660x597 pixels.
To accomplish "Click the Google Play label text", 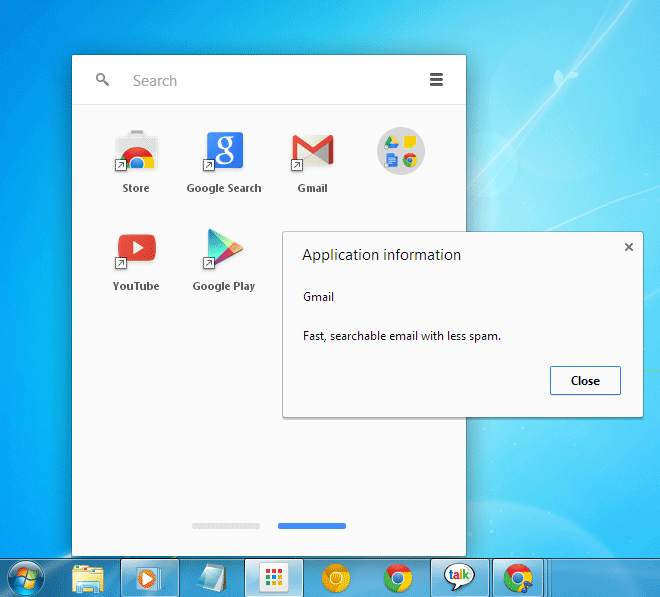I will 224,287.
